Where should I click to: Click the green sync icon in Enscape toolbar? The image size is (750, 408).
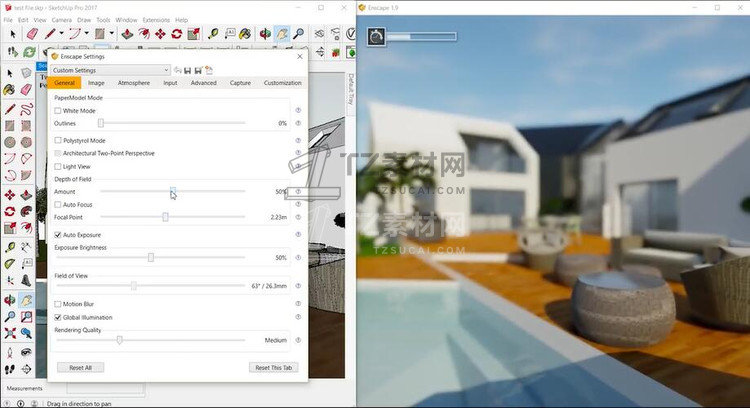coord(29,52)
